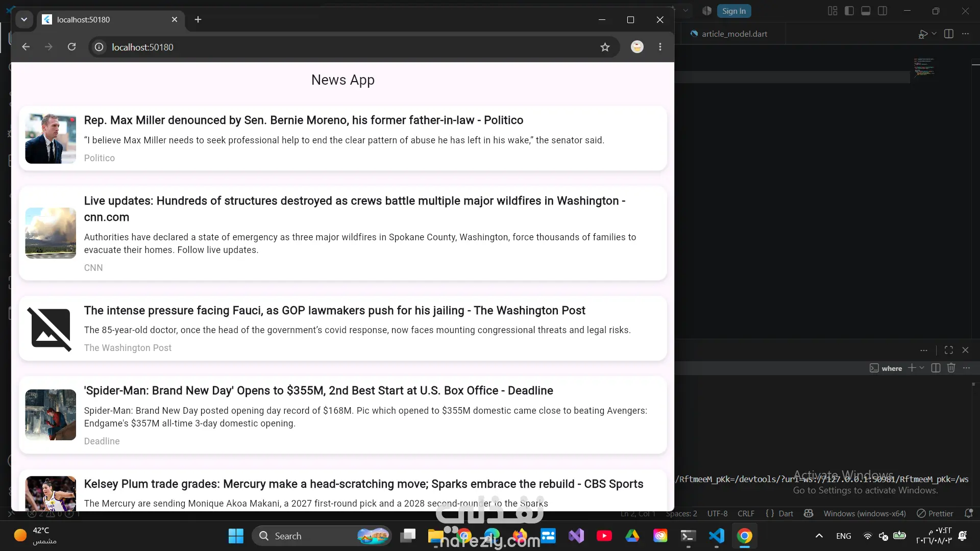Click the broken image placeholder on Fauci article
980x551 pixels.
(x=51, y=329)
